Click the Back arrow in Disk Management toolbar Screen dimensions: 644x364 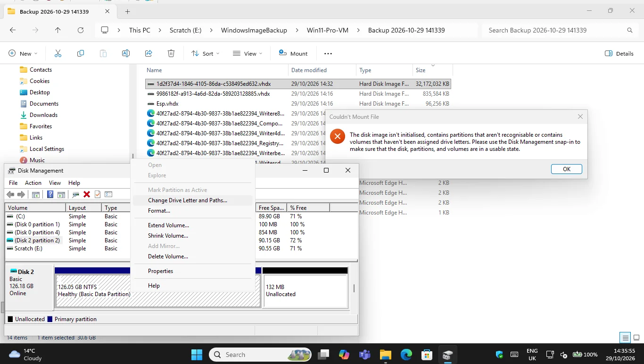coord(10,194)
